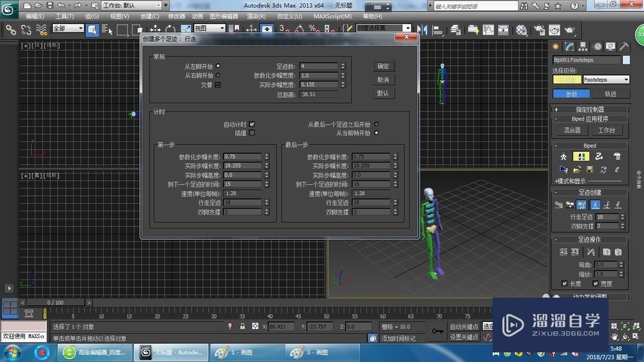
Task: Click the 默认 button in dialog
Action: point(384,93)
